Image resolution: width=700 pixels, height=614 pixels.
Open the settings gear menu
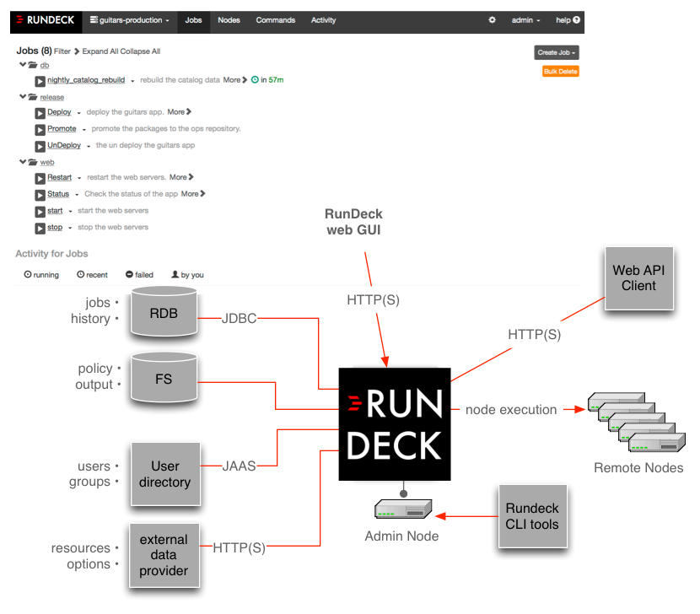click(x=493, y=20)
